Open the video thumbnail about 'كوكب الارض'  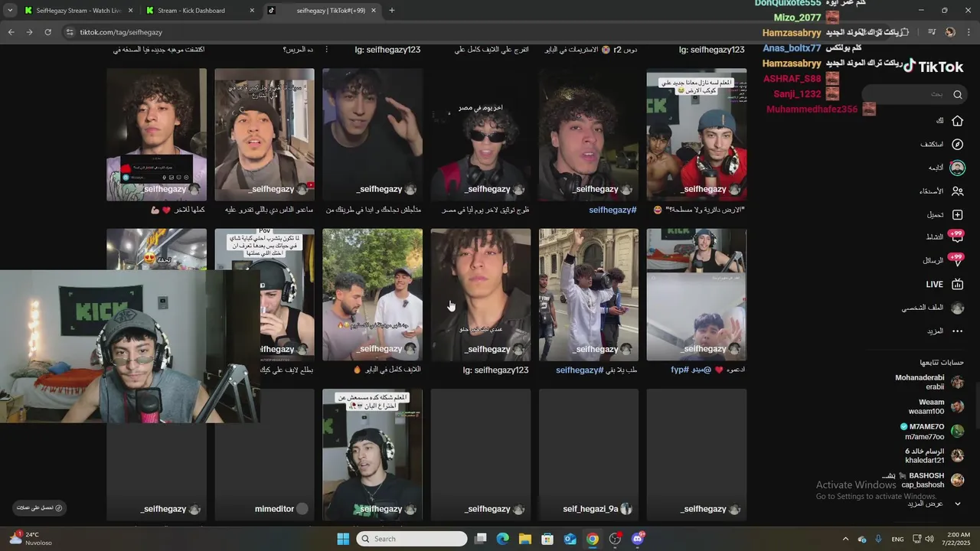tap(696, 135)
